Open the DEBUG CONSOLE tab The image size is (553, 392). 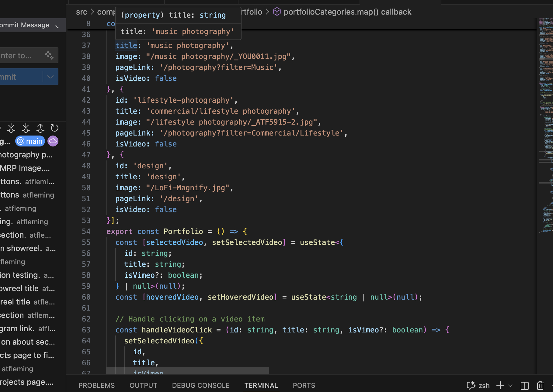201,385
